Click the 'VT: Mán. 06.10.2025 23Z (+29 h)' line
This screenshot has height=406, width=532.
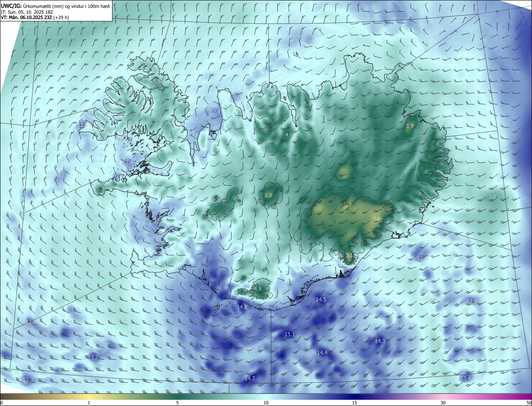tap(35, 17)
